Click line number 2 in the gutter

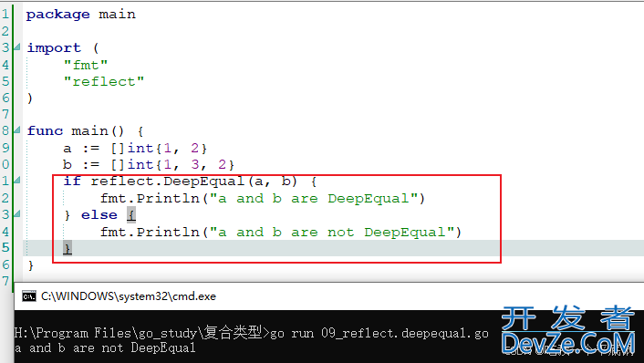click(5, 31)
